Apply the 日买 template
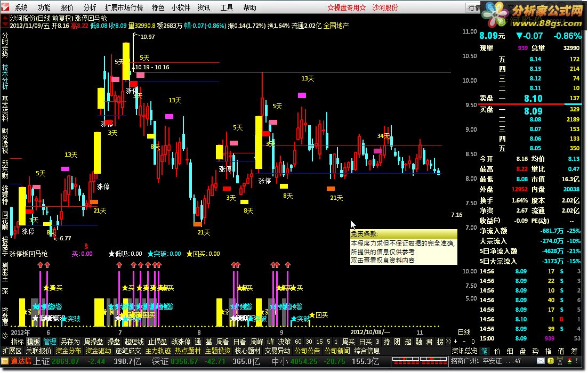This screenshot has height=373, width=588. tap(365, 342)
